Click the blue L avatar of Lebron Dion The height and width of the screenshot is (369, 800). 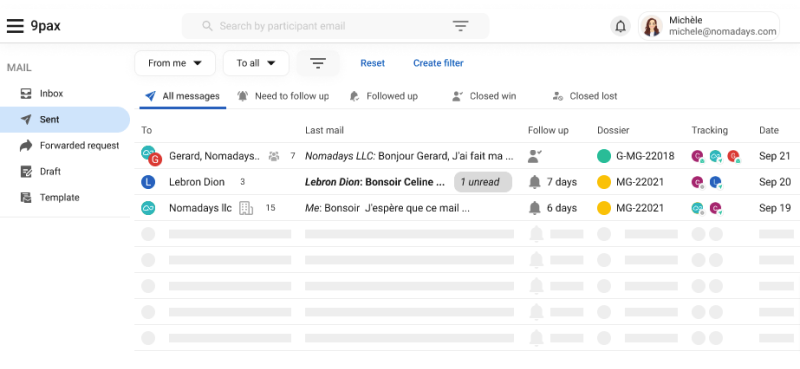[148, 182]
